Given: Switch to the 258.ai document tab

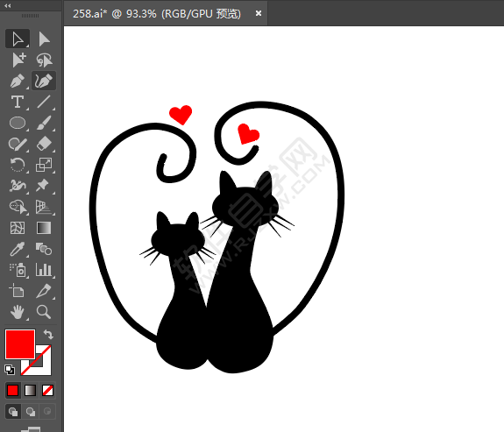Looking at the screenshot, I should (x=157, y=13).
